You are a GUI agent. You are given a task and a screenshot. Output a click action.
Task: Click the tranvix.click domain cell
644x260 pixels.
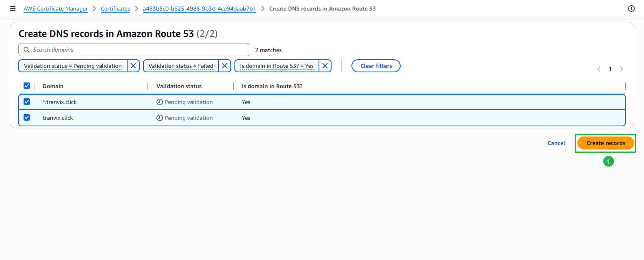[x=58, y=118]
